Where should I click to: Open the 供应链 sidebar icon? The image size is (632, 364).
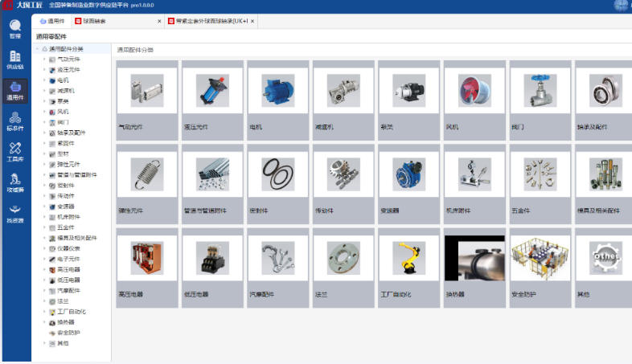point(14,59)
